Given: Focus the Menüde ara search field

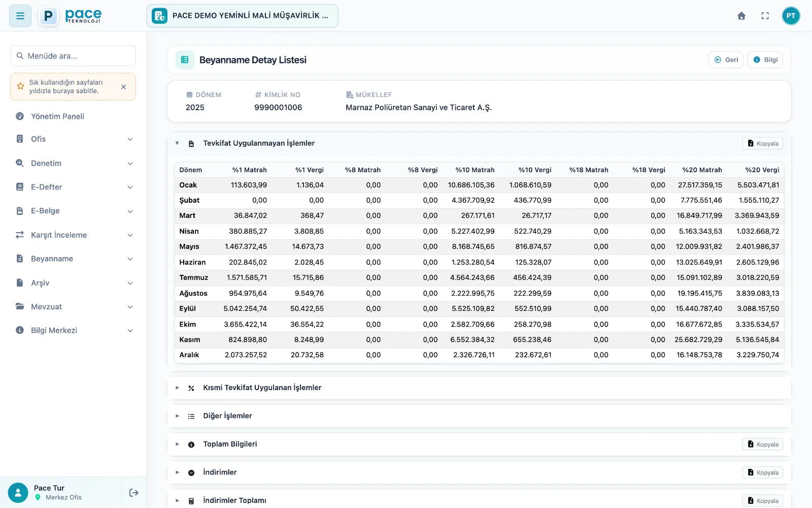Looking at the screenshot, I should tap(73, 56).
